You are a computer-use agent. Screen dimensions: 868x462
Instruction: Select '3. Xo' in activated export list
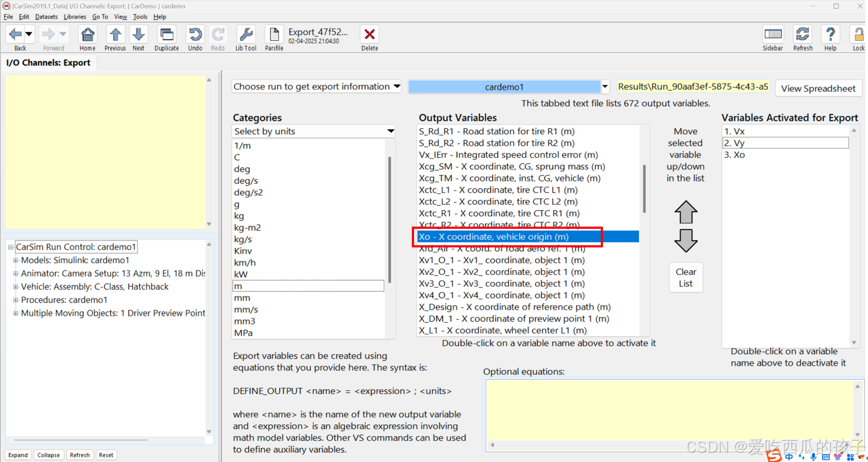[734, 155]
